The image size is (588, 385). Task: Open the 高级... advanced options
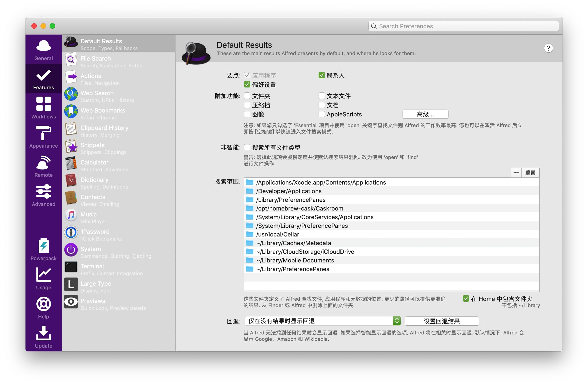coord(425,114)
